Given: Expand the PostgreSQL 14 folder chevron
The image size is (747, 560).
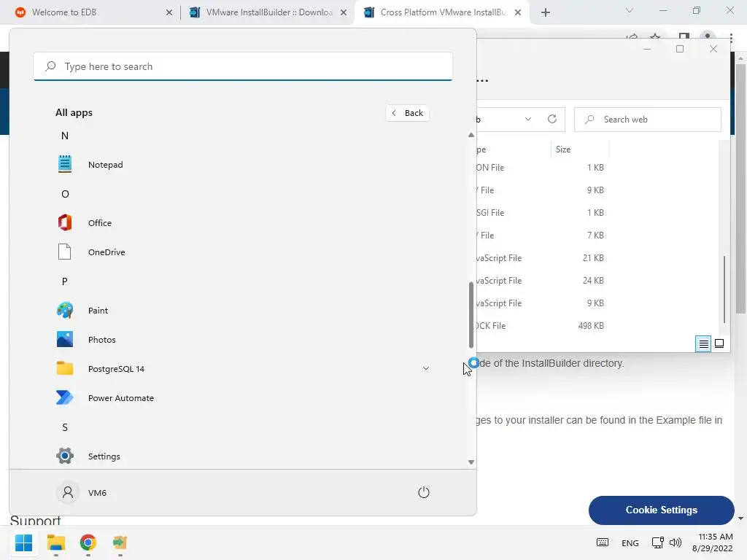Looking at the screenshot, I should (426, 368).
